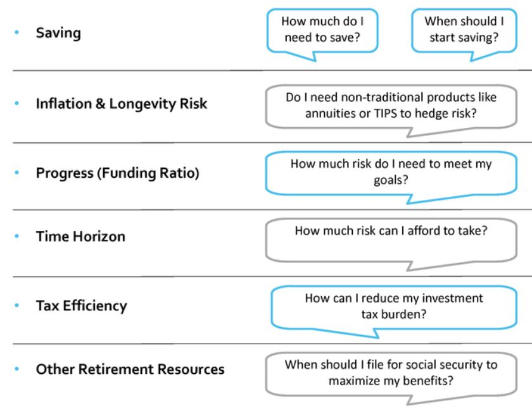Image resolution: width=532 pixels, height=408 pixels.
Task: Click the bullet beside Other Retirement Resources
Action: [16, 369]
